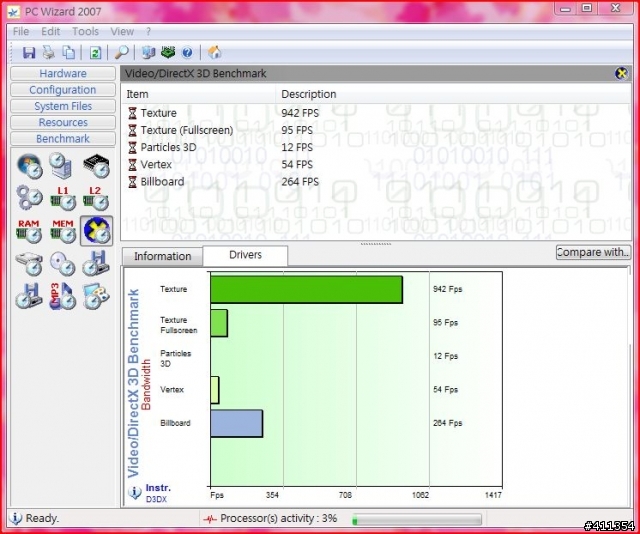640x534 pixels.
Task: Click the green Refresh toolbar icon
Action: tap(95, 52)
